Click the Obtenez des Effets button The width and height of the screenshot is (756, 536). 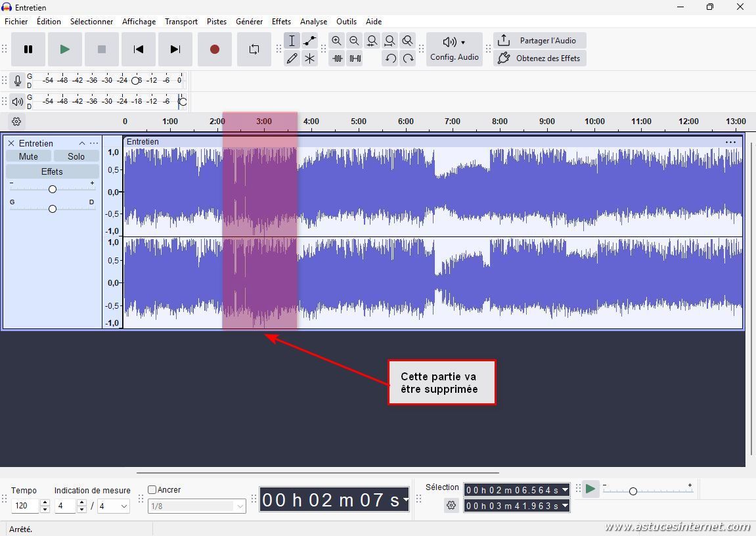click(x=539, y=58)
